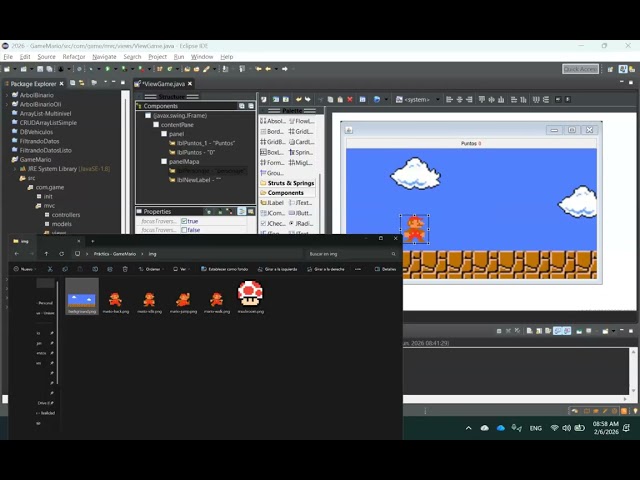640x480 pixels.
Task: Toggle the focusTraversal property checked 'true'
Action: pyautogui.click(x=184, y=221)
